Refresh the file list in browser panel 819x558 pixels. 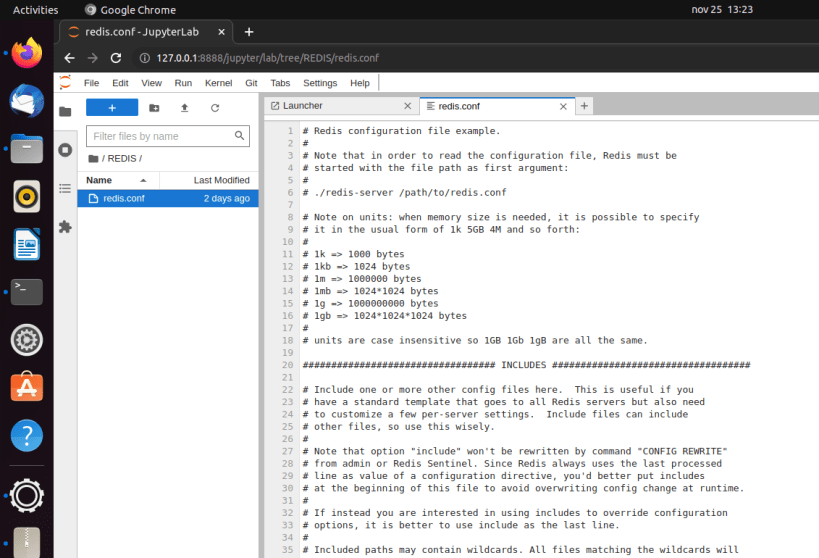tap(215, 108)
